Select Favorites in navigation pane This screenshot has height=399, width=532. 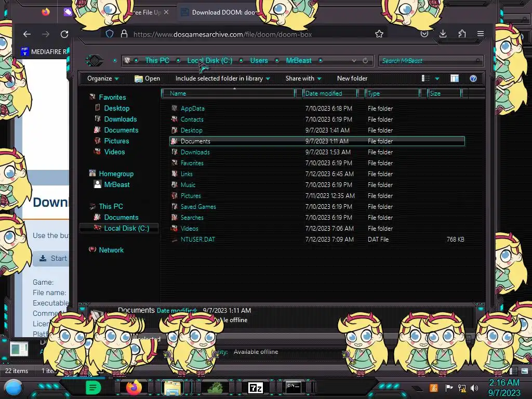[x=112, y=97]
